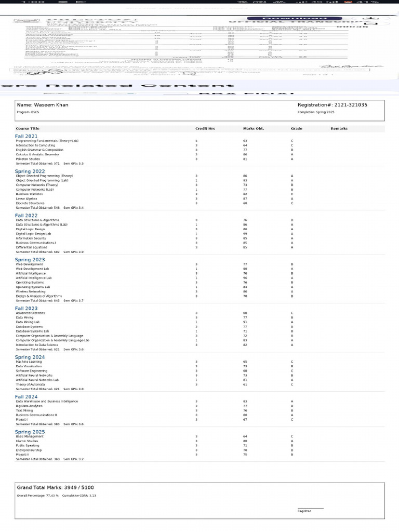The height and width of the screenshot is (532, 399).
Task: Click the 'Overall Percentage: 77.43 %' text
Action: pyautogui.click(x=37, y=496)
